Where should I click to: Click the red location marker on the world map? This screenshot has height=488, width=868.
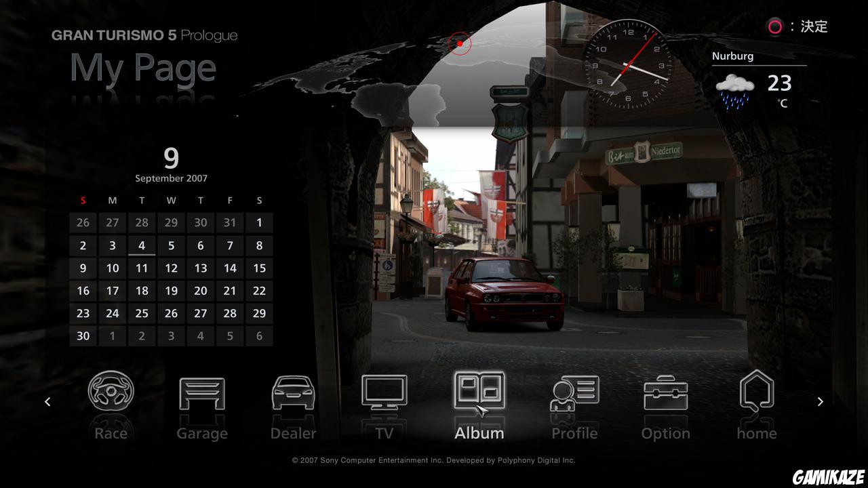point(459,43)
